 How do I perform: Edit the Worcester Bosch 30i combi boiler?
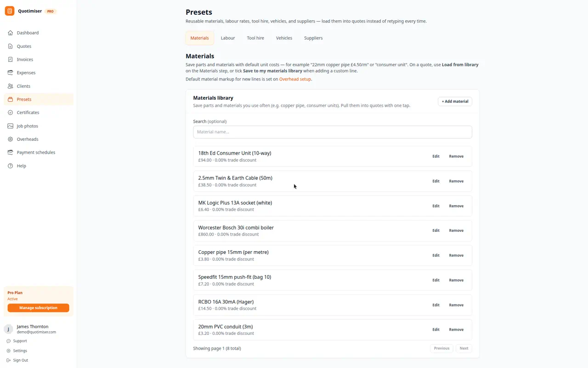pos(436,230)
